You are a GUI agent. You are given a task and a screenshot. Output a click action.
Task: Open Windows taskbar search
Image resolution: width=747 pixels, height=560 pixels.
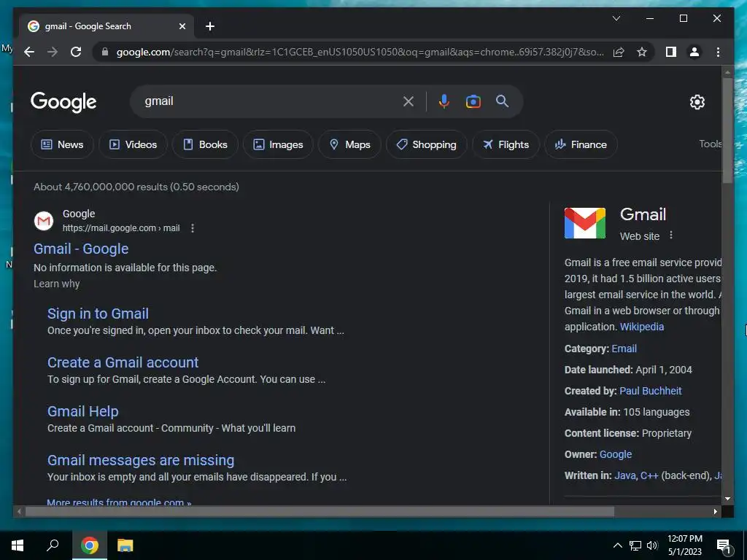tap(53, 545)
